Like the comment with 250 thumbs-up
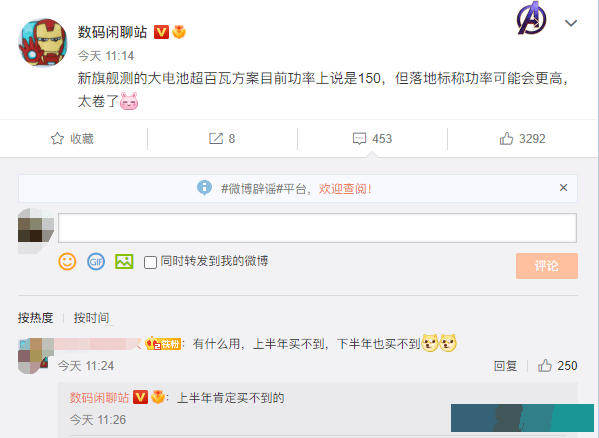Screen dimensions: 599x438 557,366
